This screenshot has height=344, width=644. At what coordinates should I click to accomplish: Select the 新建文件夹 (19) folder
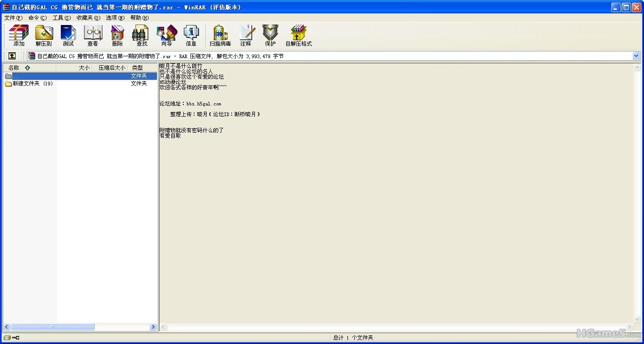coord(32,84)
